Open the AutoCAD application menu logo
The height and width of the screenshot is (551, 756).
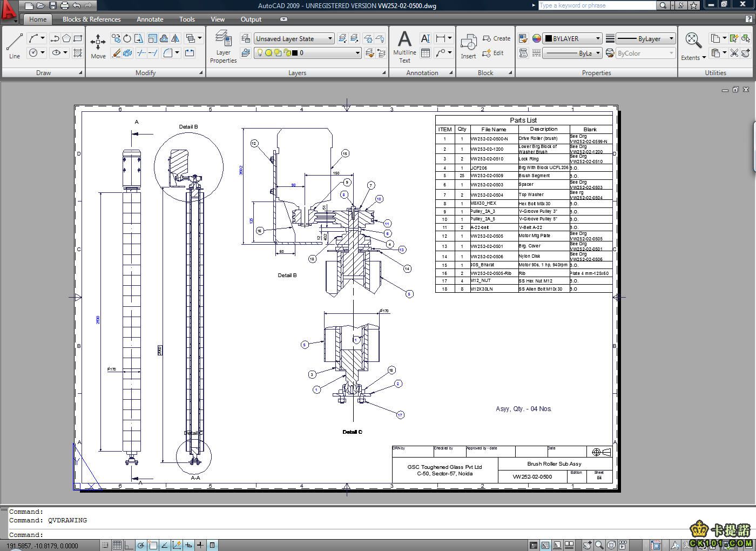pos(8,11)
